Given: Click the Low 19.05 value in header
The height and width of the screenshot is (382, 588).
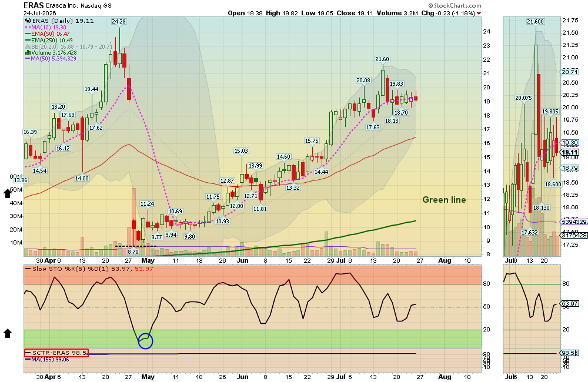Looking at the screenshot, I should point(317,13).
